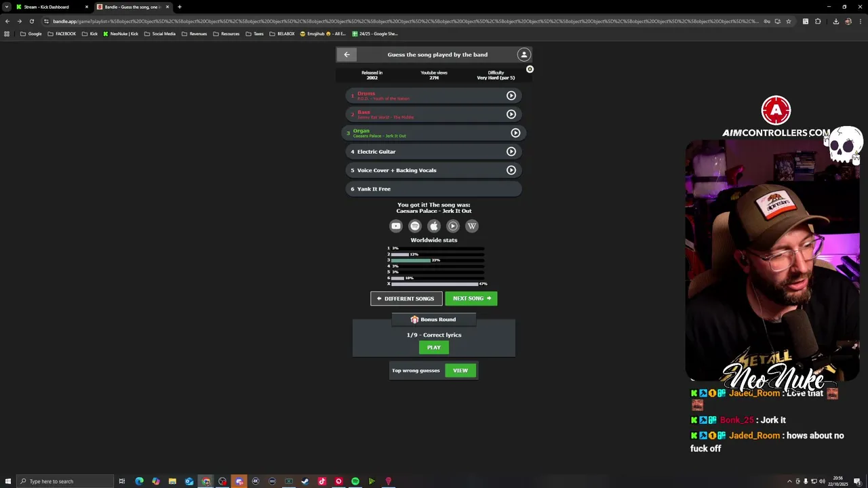Open the Kick bookmark folder
Screen dimensions: 868x488
tap(90, 34)
